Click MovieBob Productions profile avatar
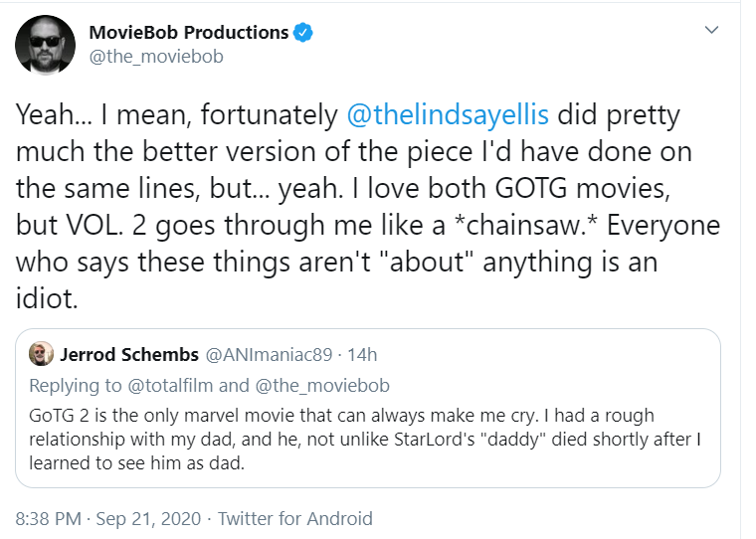 tap(46, 46)
